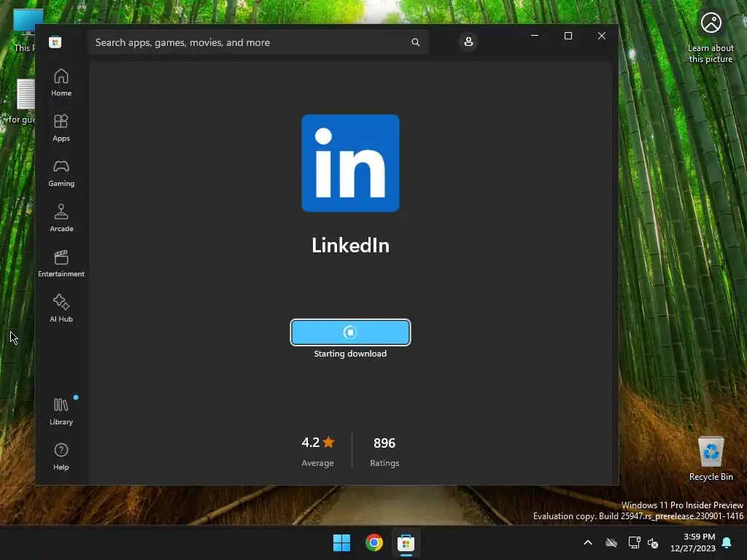Stop the LinkedIn download
Viewport: 747px width, 560px height.
350,332
